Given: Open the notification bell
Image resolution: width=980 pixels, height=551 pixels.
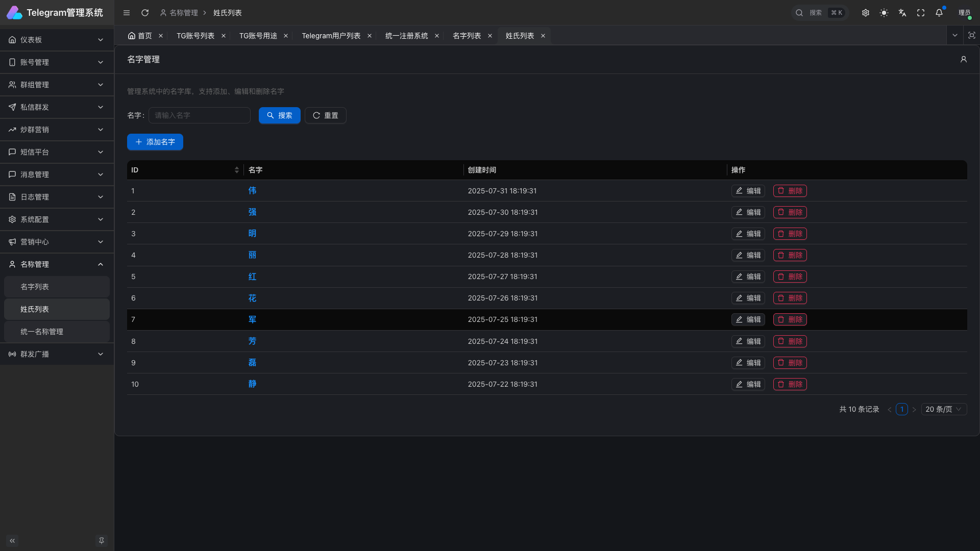Looking at the screenshot, I should coord(939,13).
